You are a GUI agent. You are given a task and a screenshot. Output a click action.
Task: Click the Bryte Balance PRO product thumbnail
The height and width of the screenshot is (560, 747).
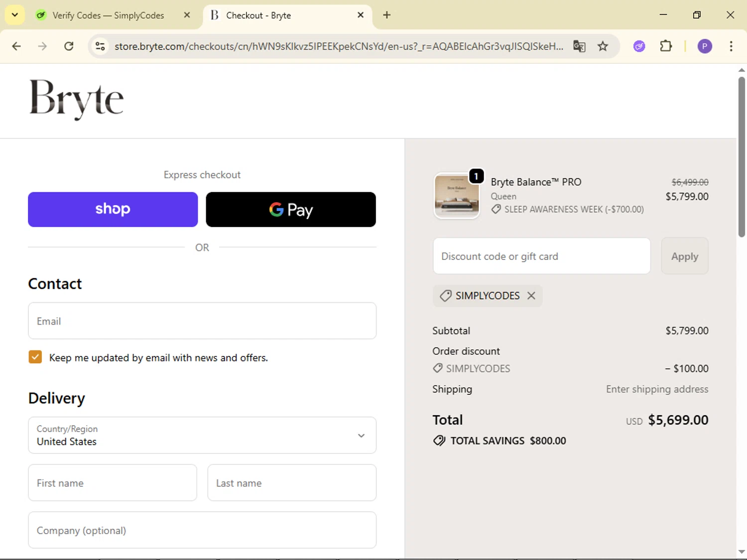(457, 196)
